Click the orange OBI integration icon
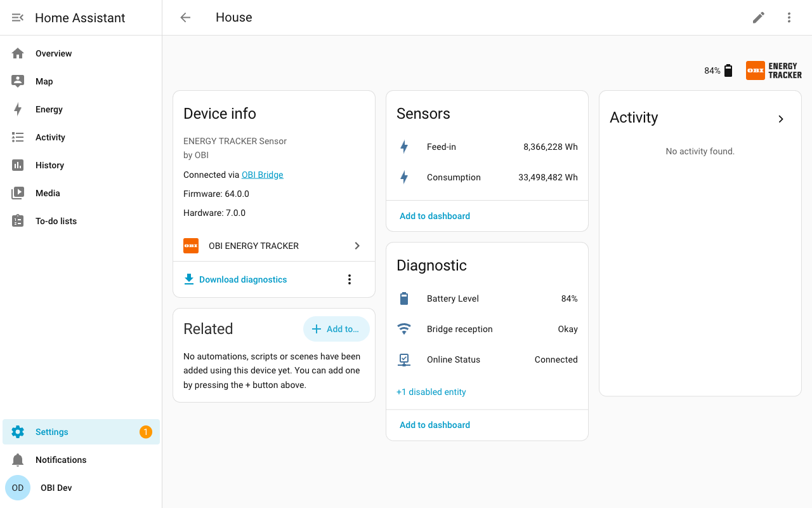Screen dimensions: 812x508 [191, 246]
